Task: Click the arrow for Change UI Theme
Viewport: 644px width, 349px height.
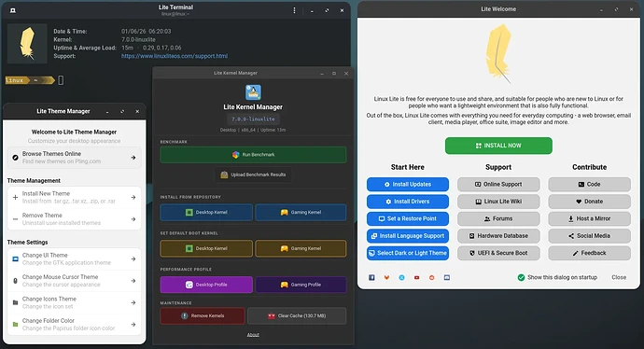Action: pos(133,259)
